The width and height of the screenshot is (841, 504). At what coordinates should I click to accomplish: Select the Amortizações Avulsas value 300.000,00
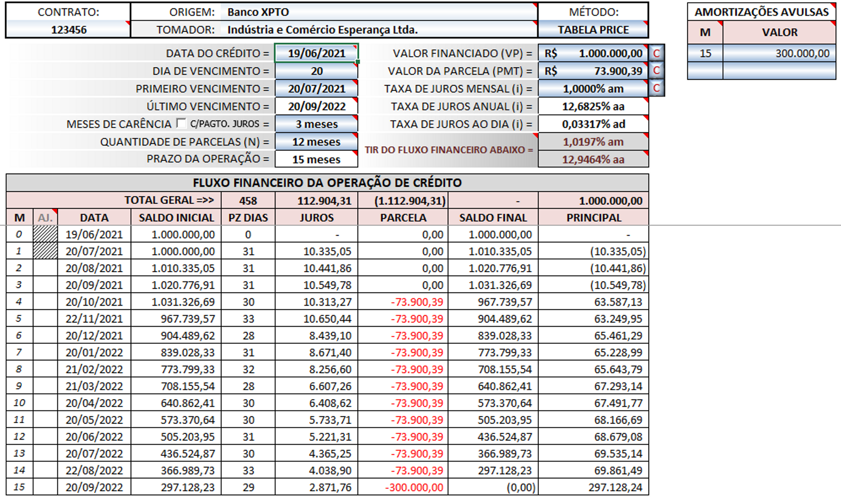click(779, 53)
